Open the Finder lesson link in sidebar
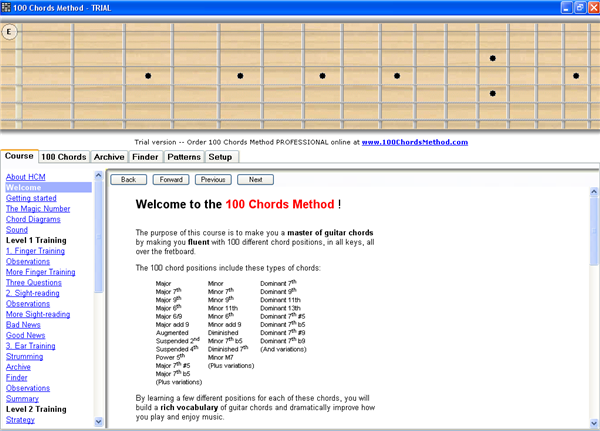 (16, 377)
